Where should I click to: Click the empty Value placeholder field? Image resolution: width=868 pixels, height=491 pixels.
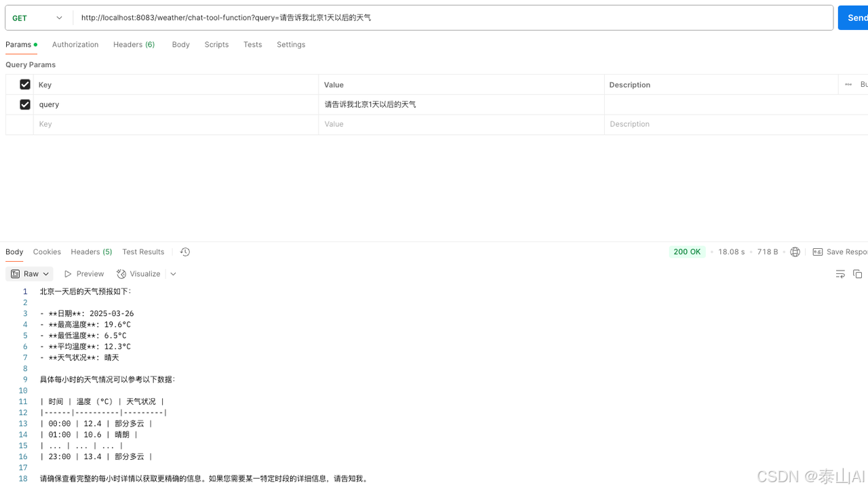(461, 124)
